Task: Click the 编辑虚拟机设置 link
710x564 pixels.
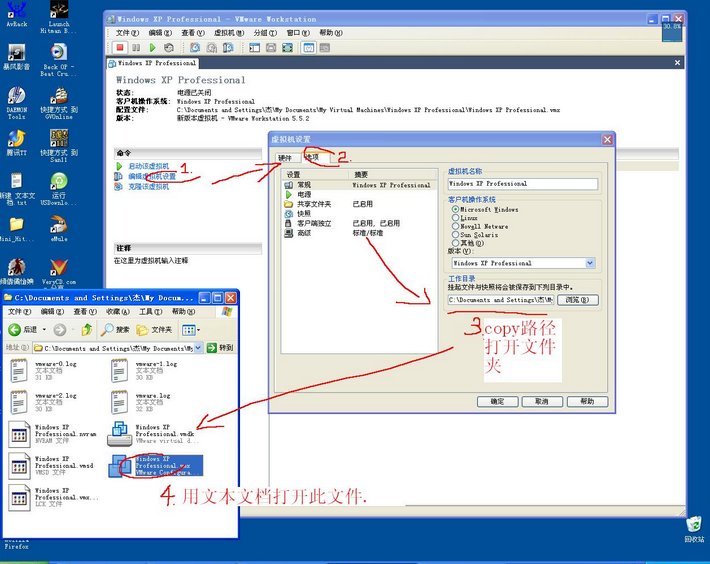Action: [x=151, y=176]
